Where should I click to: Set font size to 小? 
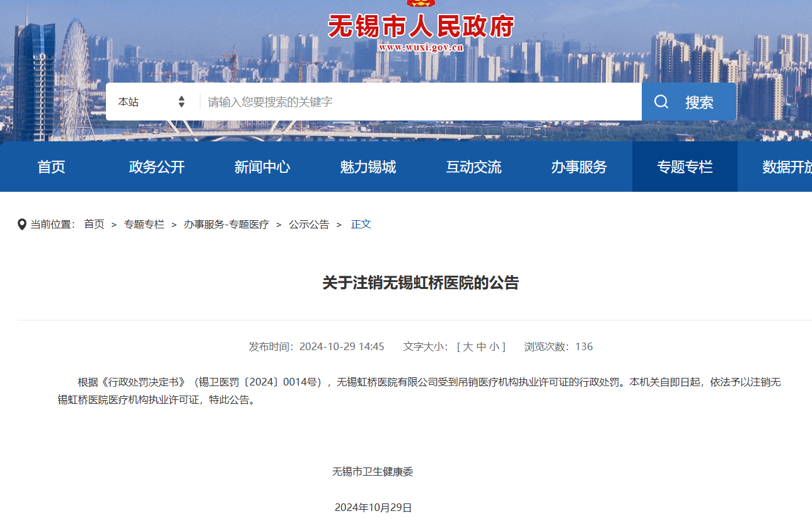(494, 346)
